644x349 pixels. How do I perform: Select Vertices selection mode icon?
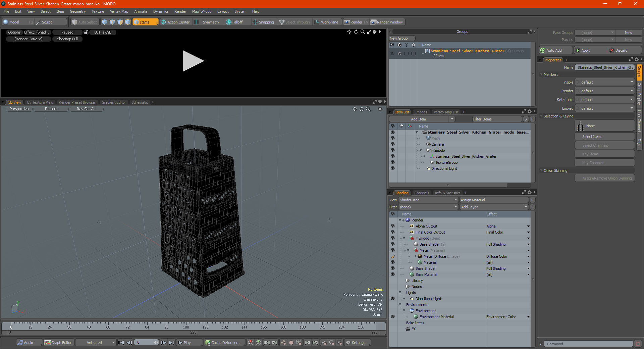pos(105,22)
